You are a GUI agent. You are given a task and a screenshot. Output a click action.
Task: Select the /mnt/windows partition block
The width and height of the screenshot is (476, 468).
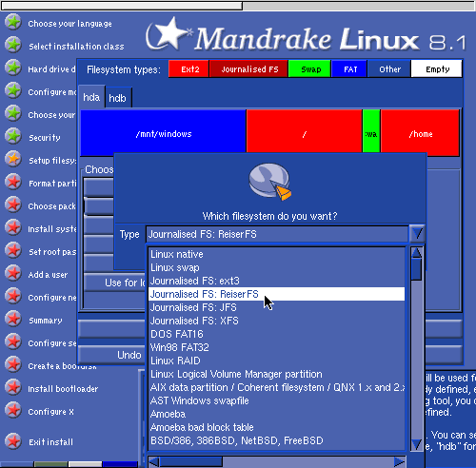(163, 133)
